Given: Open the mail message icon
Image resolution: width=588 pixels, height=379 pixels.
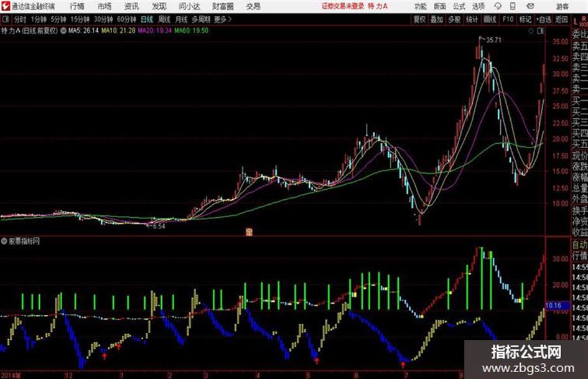Looking at the screenshot, I should 530,6.
